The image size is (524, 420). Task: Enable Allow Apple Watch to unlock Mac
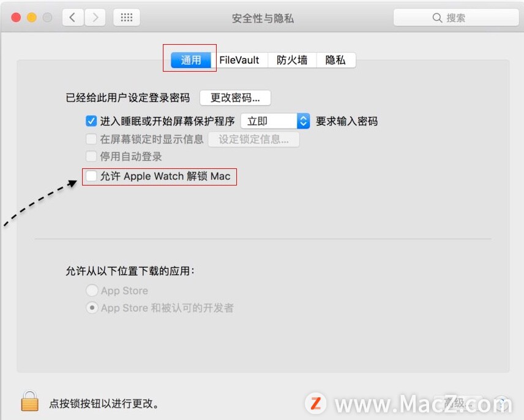(x=91, y=176)
